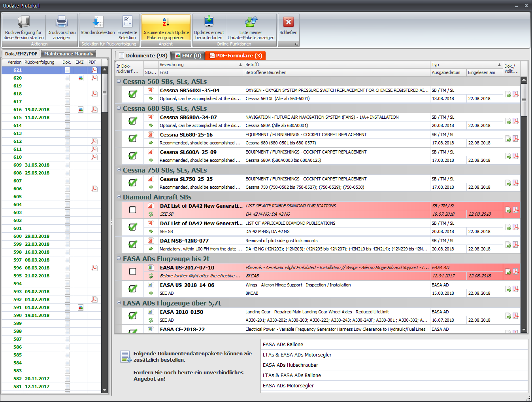Show Liste meiner Update-Pakete
Viewport: 532px width, 402px height.
tap(251, 28)
